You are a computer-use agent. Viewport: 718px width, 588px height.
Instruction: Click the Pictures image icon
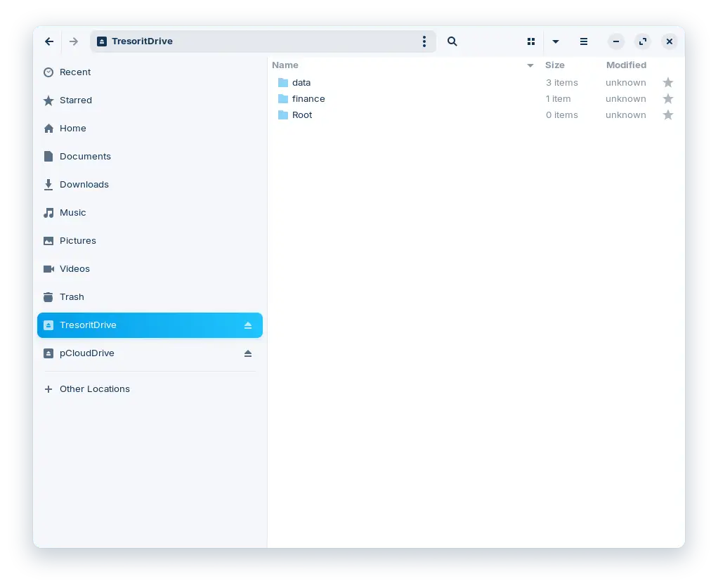[48, 241]
